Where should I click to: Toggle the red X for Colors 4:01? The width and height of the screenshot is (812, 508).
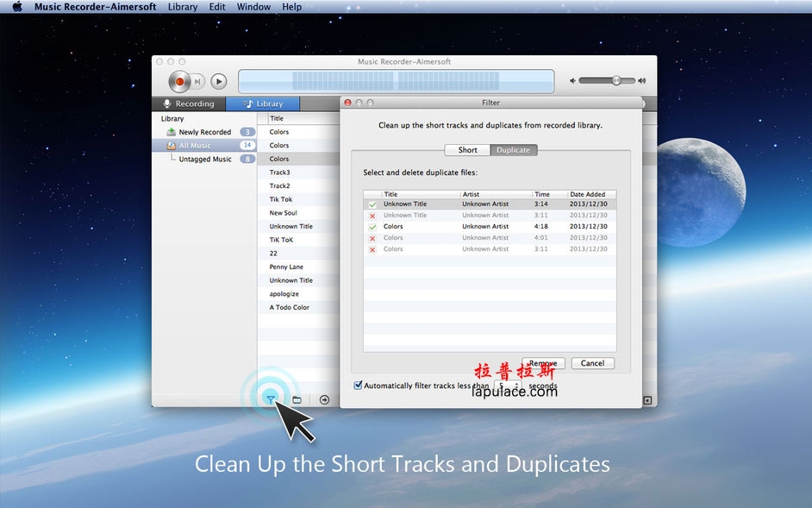(x=372, y=238)
